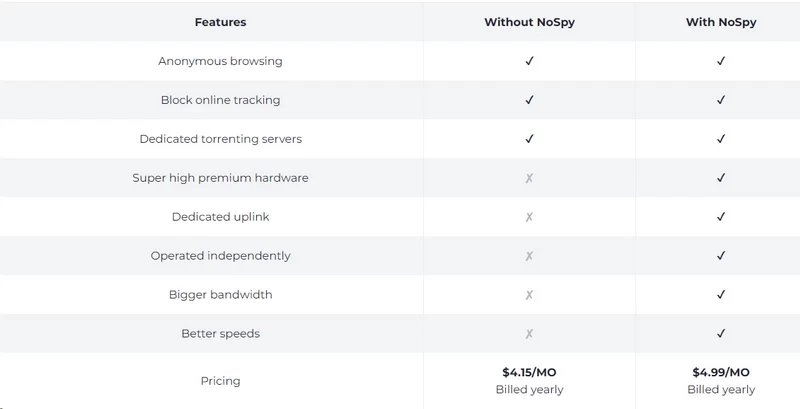
Task: Click the Dedicated torrenting servers checkmark under Without NoSpy
Action: click(529, 139)
